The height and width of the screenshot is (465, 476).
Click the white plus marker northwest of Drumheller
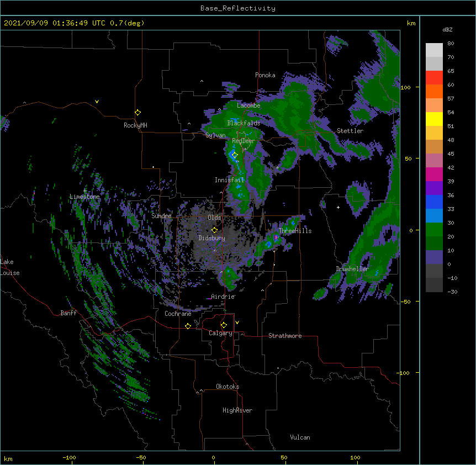coord(338,207)
